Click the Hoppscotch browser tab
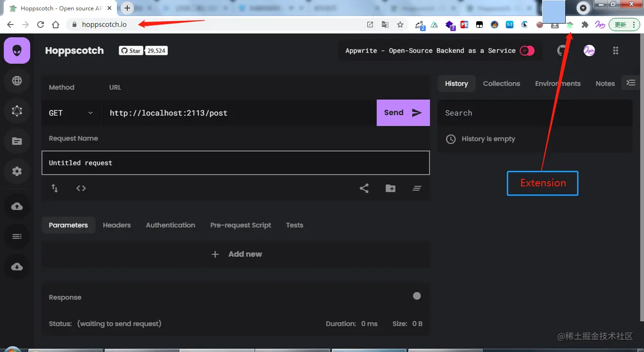The height and width of the screenshot is (352, 644). point(61,8)
